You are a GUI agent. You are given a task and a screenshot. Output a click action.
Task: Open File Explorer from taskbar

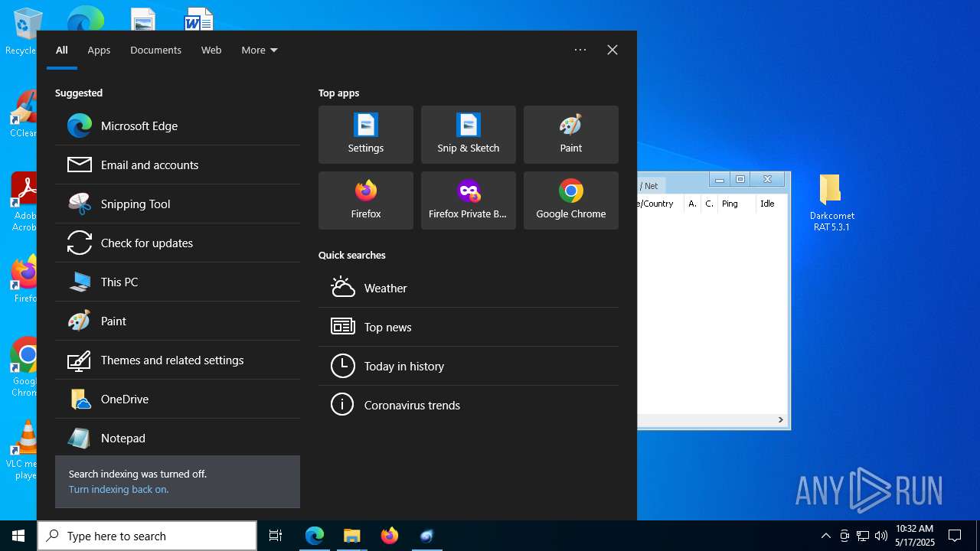[x=351, y=536]
